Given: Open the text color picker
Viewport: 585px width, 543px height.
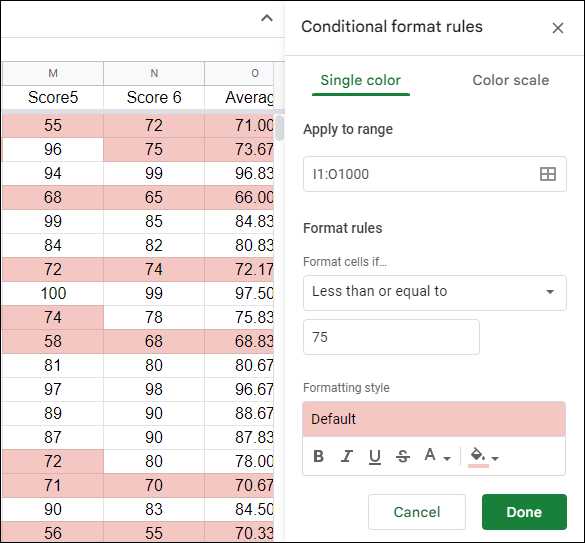Looking at the screenshot, I should [x=430, y=455].
